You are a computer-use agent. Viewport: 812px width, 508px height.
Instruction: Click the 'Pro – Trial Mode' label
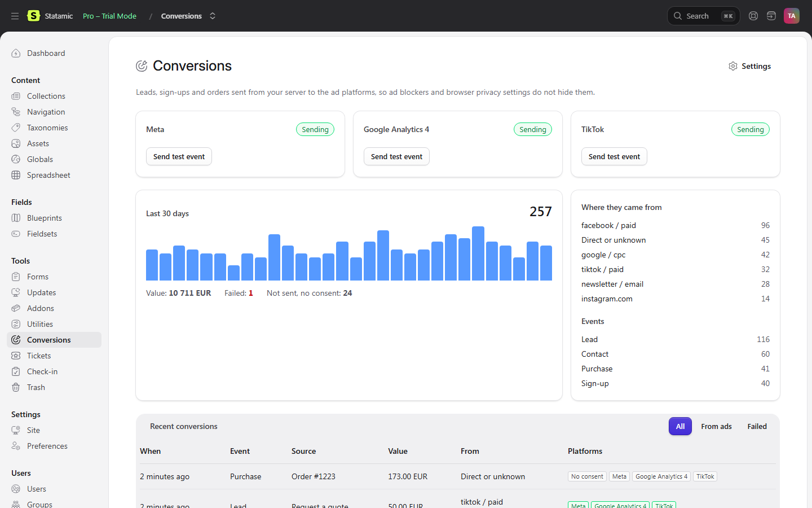pos(109,16)
